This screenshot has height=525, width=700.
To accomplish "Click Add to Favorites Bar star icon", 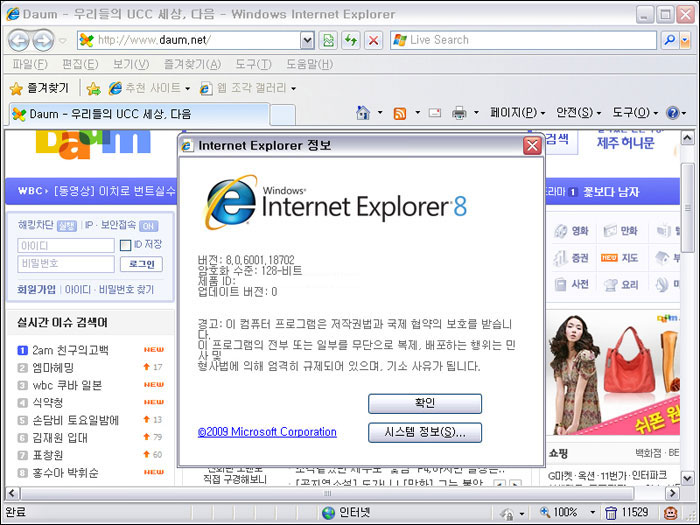I will pyautogui.click(x=93, y=88).
